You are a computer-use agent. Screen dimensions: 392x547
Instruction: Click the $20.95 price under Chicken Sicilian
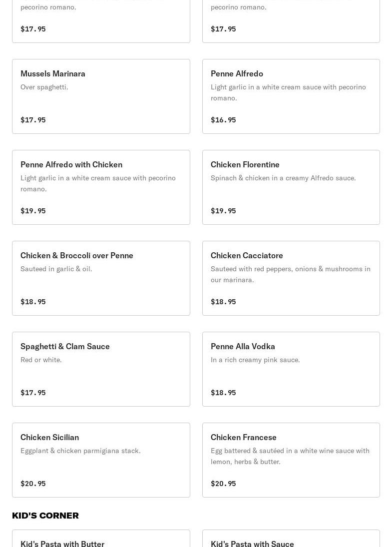click(x=33, y=484)
